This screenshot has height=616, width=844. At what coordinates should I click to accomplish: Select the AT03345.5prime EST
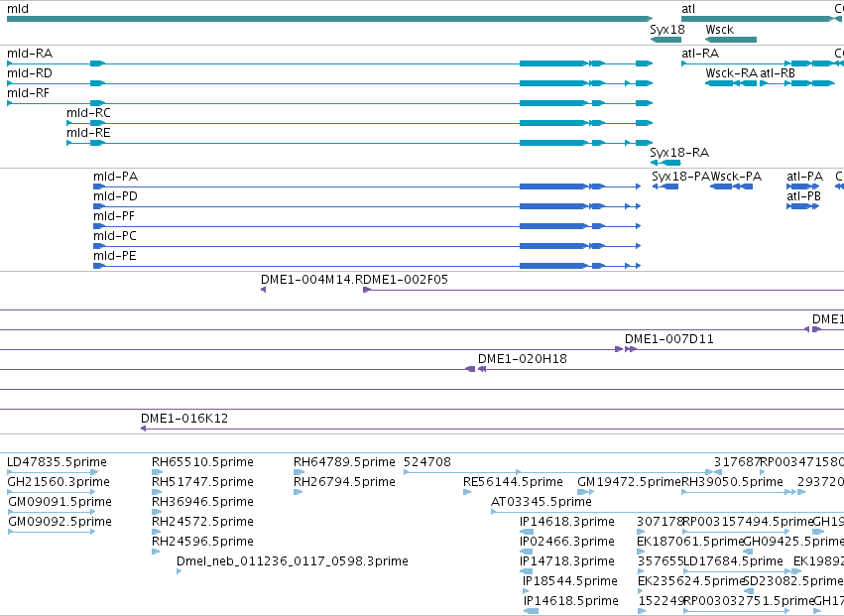point(667,512)
